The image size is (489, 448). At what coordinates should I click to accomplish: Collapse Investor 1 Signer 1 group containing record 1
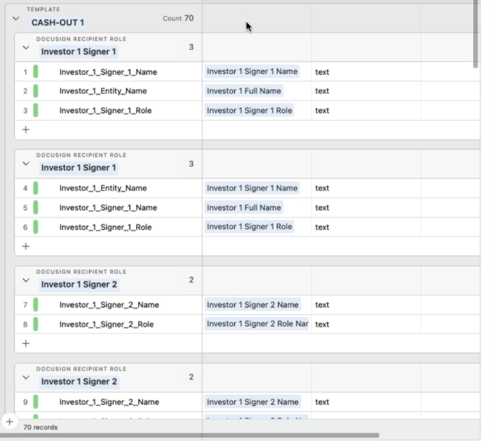26,47
